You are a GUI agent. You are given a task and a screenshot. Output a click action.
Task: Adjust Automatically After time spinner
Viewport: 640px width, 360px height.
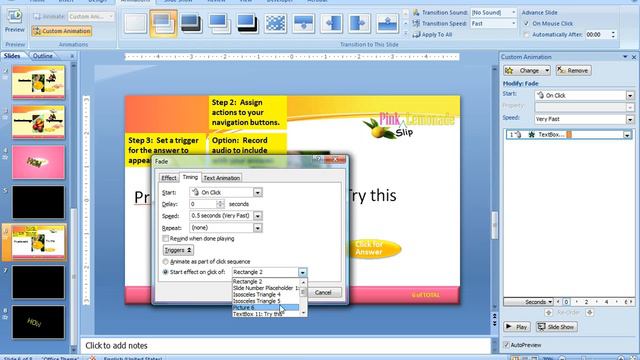(x=613, y=35)
